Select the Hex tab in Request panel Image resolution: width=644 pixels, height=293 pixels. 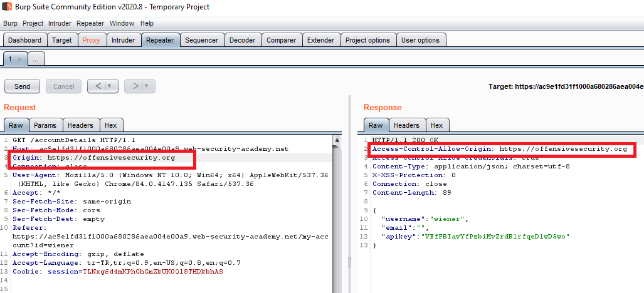[x=111, y=125]
